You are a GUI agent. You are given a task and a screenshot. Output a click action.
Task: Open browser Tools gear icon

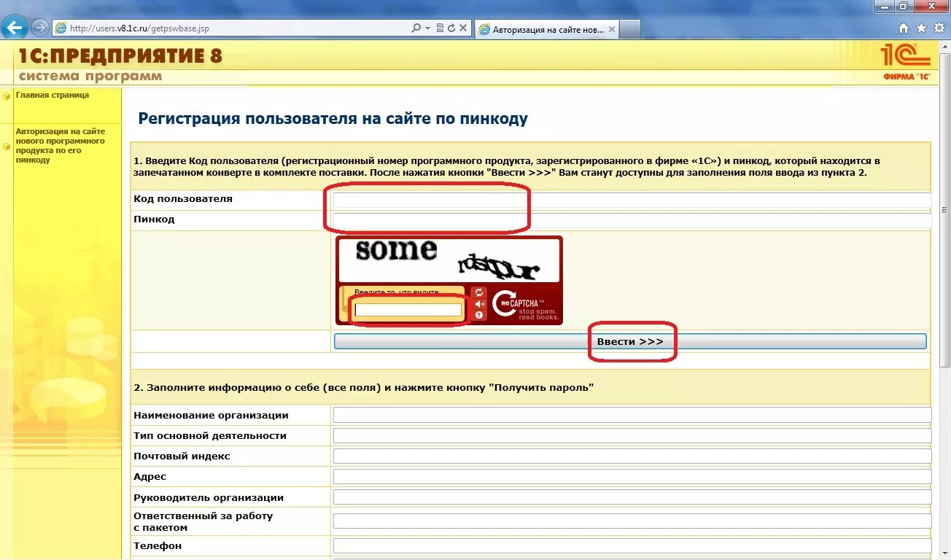coord(938,28)
